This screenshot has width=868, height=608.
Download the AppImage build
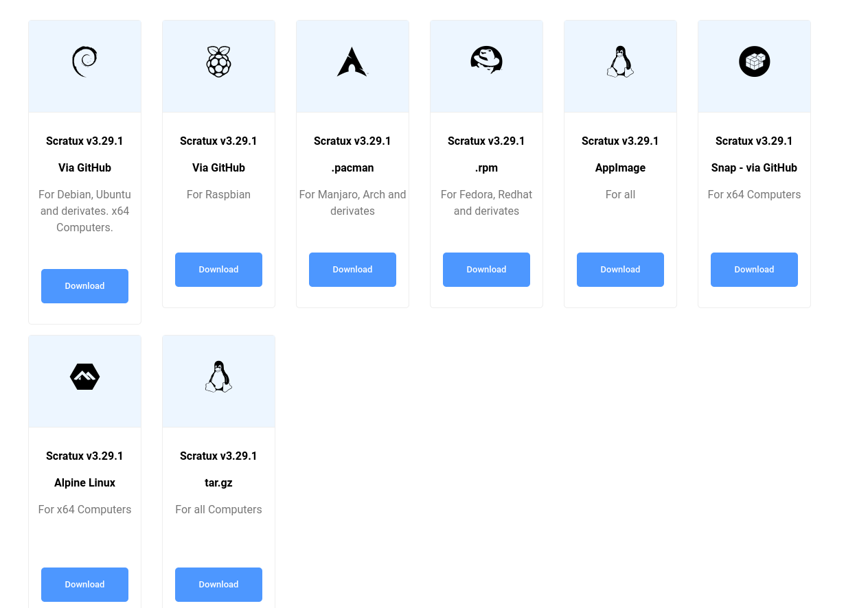[x=620, y=270]
